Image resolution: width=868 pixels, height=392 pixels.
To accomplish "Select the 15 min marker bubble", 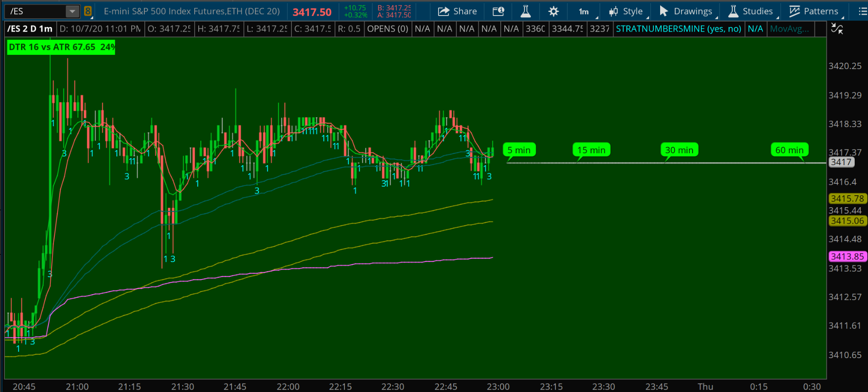I will (x=591, y=150).
